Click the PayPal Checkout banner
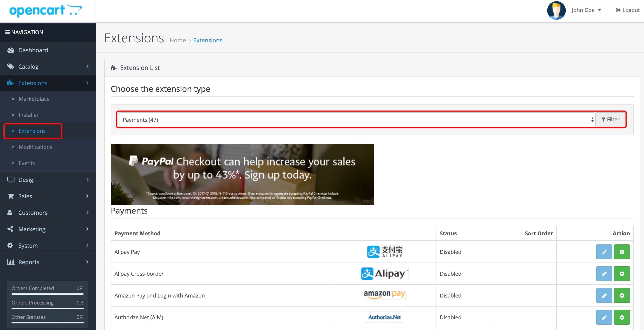The width and height of the screenshot is (644, 330). (242, 174)
